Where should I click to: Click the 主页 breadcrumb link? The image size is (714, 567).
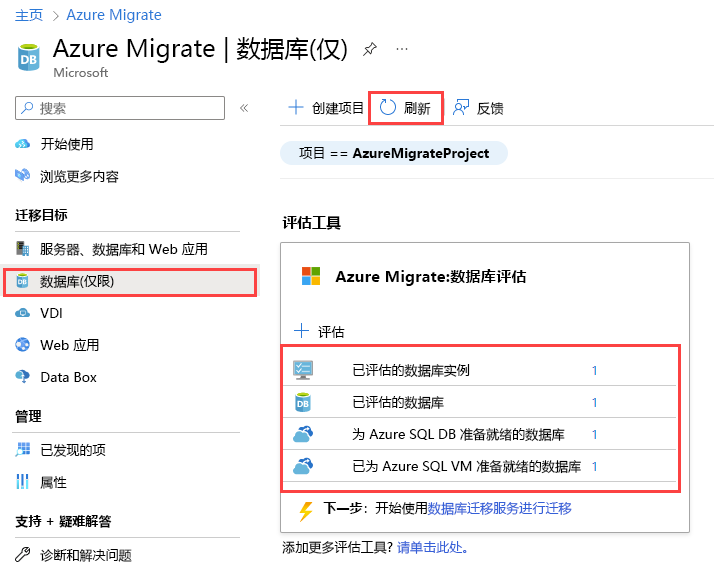pyautogui.click(x=29, y=15)
